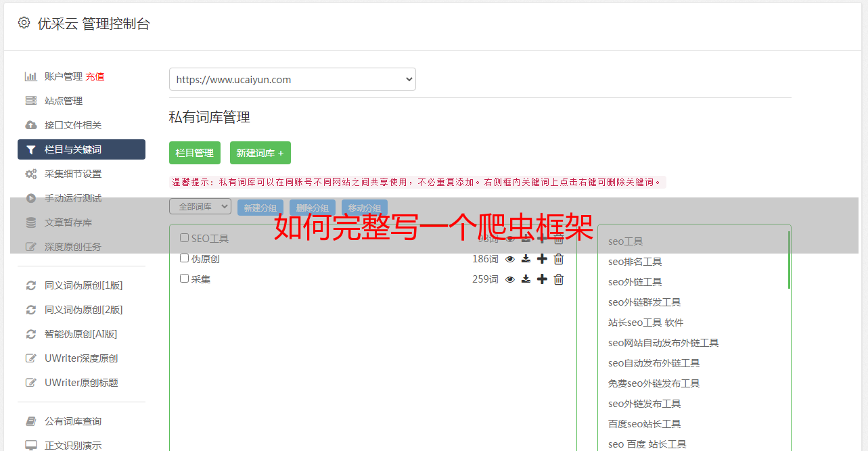Open 站点管理 in the sidebar
The height and width of the screenshot is (451, 868).
(x=64, y=101)
